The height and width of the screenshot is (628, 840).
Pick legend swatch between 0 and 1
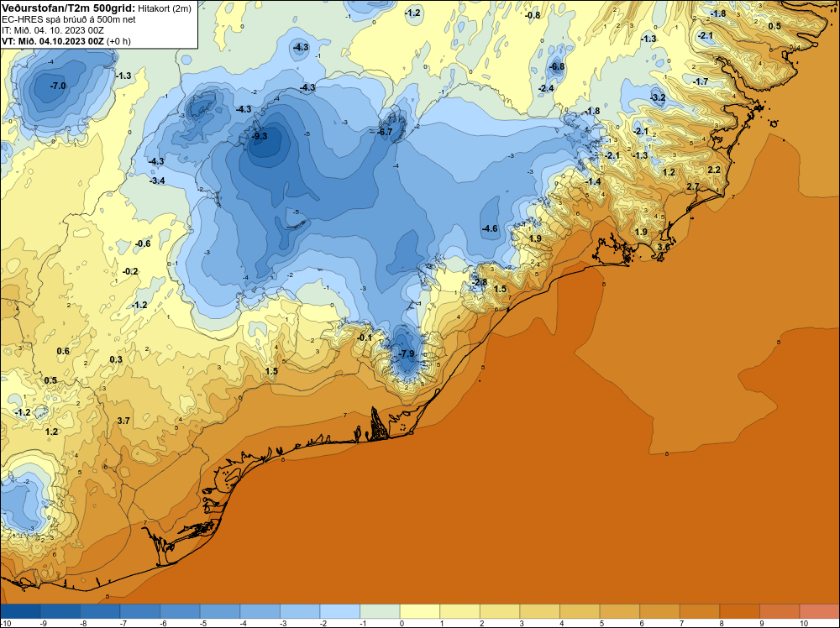(x=420, y=611)
